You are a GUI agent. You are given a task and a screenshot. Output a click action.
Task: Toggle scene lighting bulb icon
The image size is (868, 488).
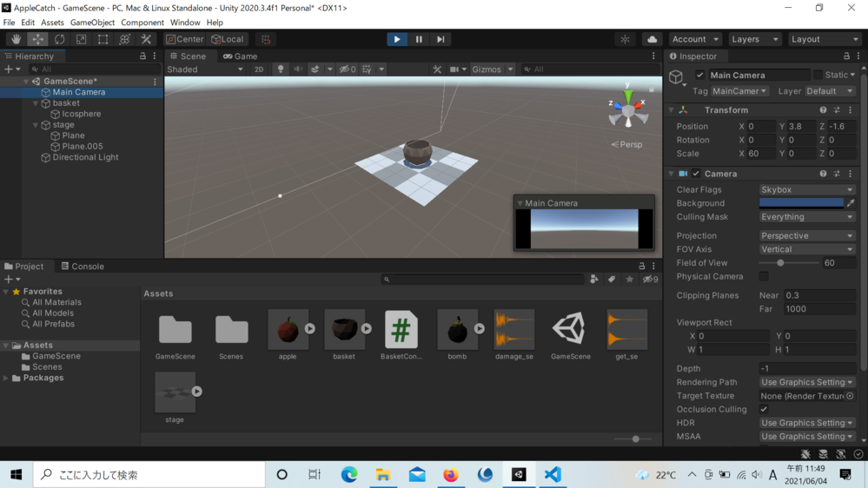point(281,69)
